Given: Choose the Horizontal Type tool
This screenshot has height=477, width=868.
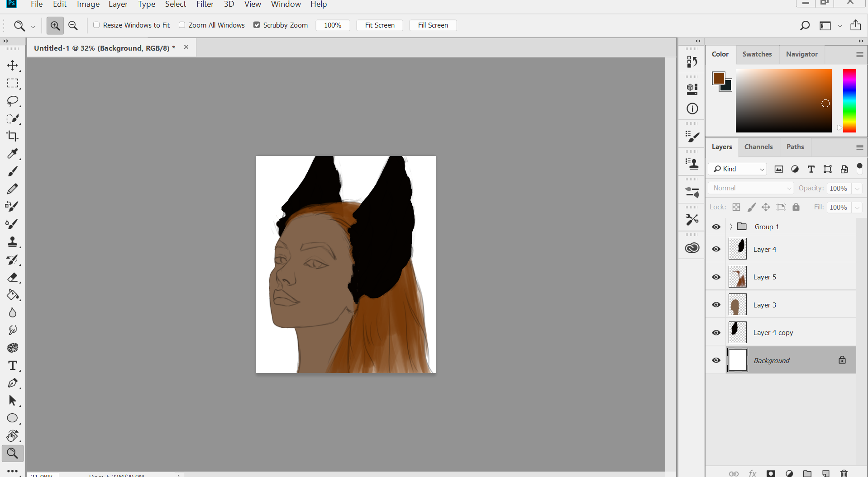Looking at the screenshot, I should tap(12, 365).
